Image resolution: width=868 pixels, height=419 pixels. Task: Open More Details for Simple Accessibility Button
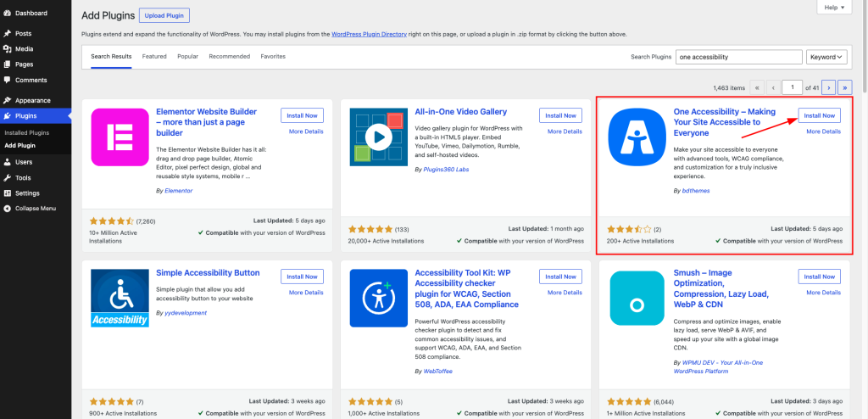[306, 293]
